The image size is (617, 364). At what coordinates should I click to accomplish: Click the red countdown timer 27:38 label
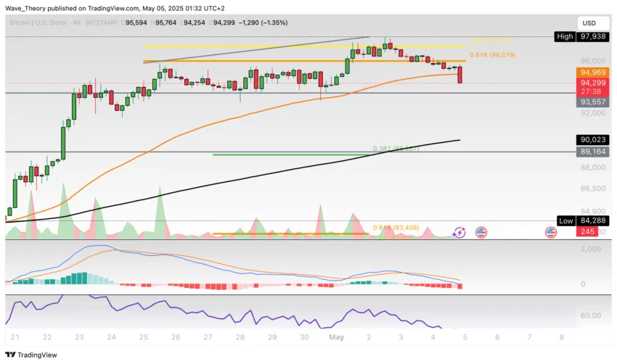(x=592, y=91)
